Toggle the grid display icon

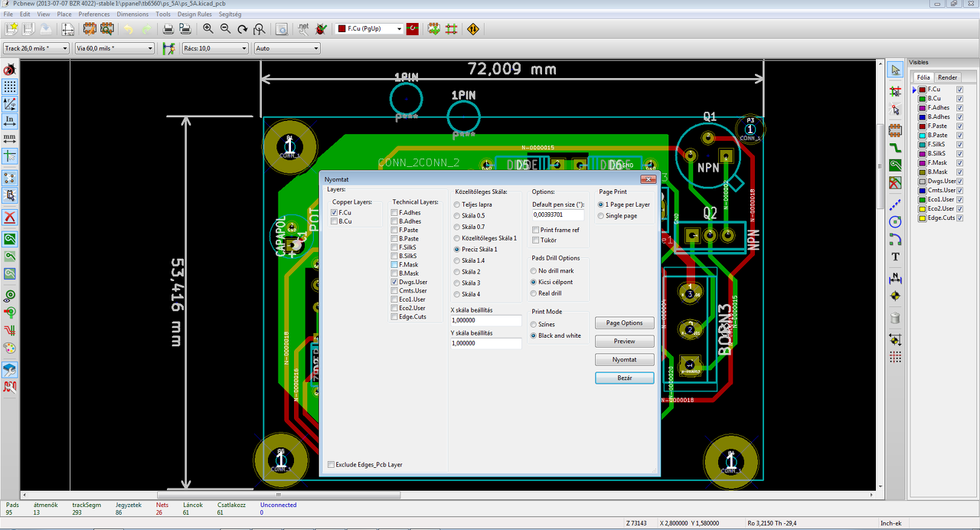coord(10,87)
